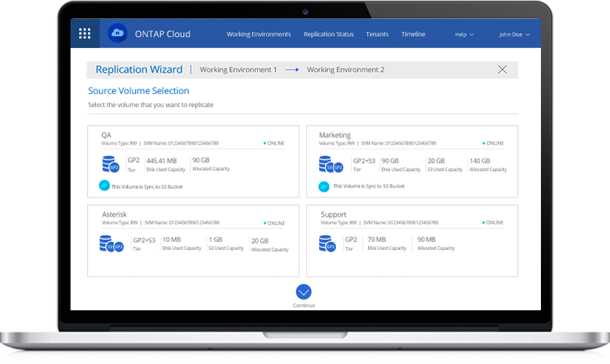Click Working Environment 2 label

pos(345,70)
